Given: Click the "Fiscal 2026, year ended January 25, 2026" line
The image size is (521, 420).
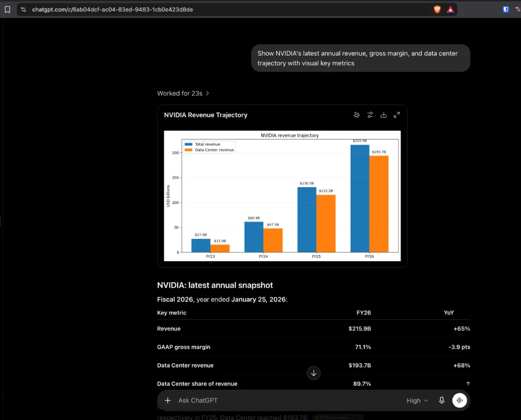Looking at the screenshot, I should point(222,299).
